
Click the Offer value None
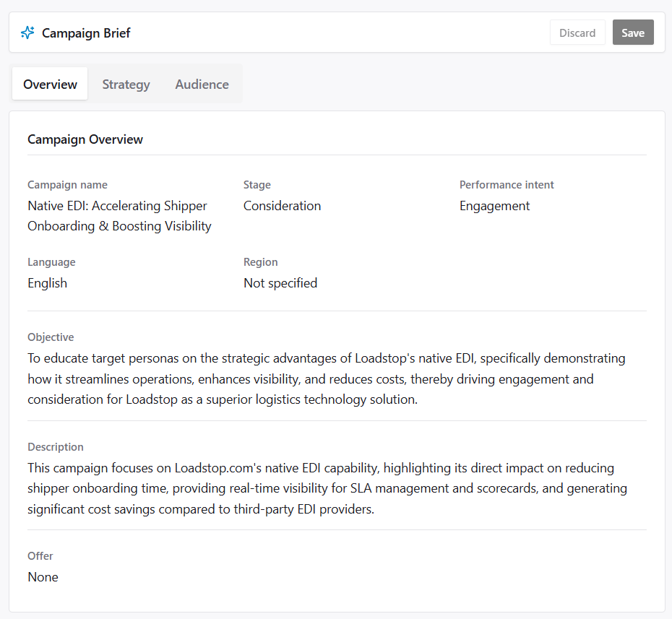(x=43, y=577)
